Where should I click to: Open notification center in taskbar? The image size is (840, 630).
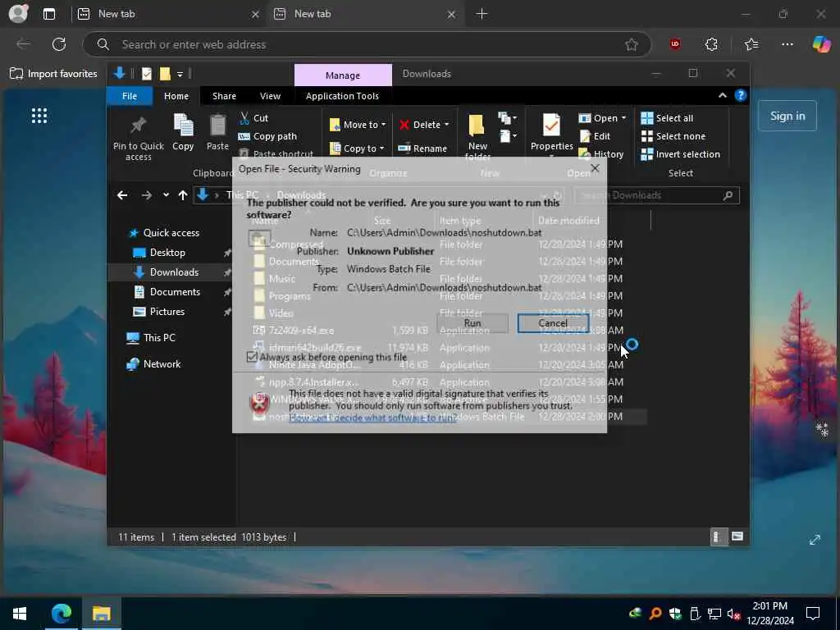point(813,613)
